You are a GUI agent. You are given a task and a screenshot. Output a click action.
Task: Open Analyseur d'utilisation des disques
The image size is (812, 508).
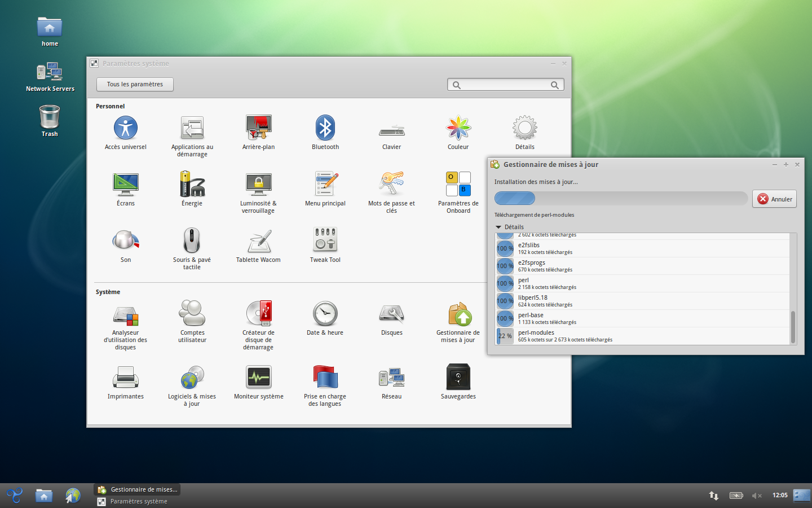click(125, 329)
